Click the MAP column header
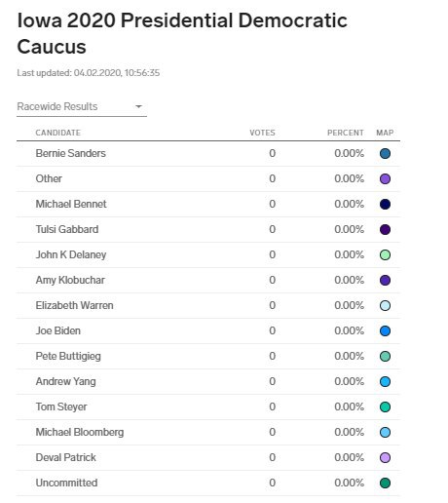448x503 pixels. (385, 133)
